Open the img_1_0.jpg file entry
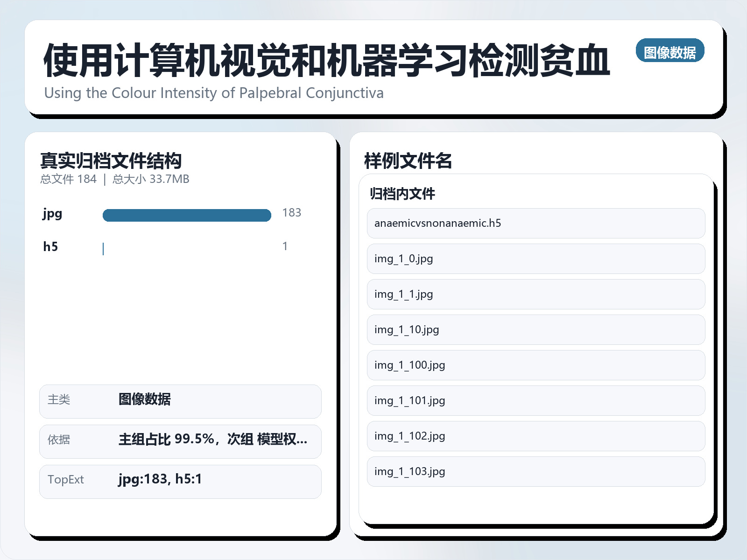 point(536,259)
